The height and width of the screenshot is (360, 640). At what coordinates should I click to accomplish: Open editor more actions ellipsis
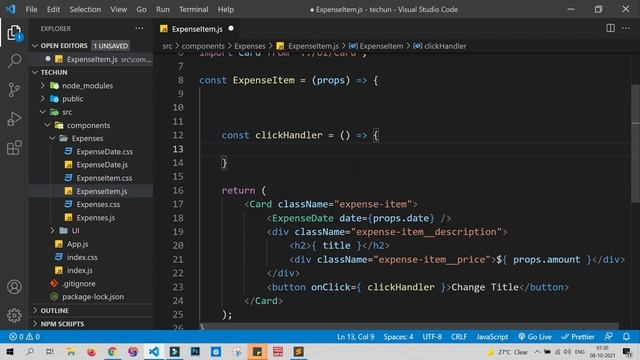(626, 28)
